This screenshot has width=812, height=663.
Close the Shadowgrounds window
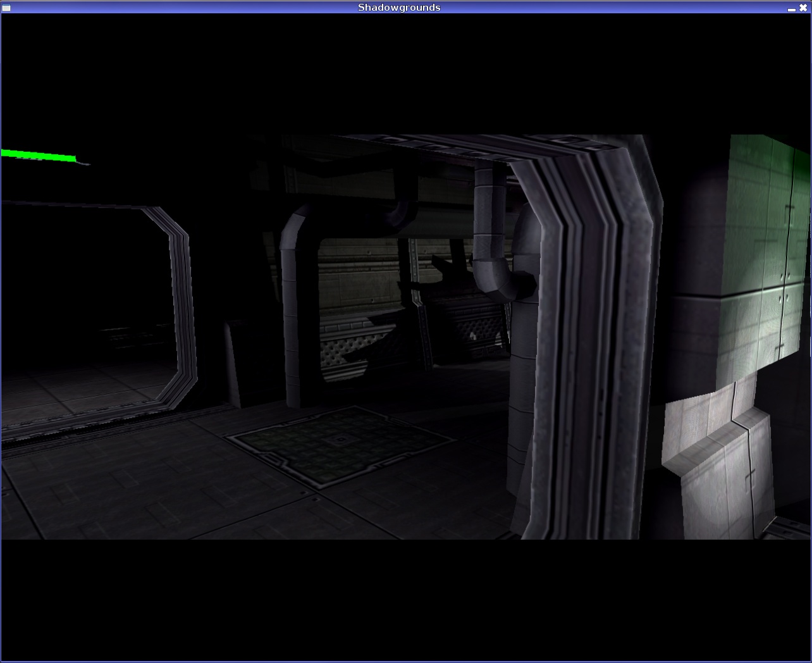tap(803, 8)
